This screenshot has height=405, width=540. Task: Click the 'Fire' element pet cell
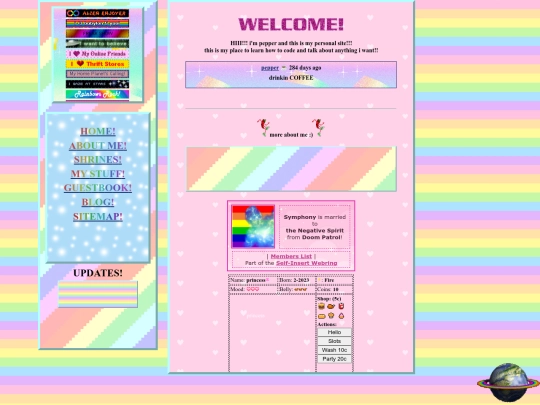point(334,280)
